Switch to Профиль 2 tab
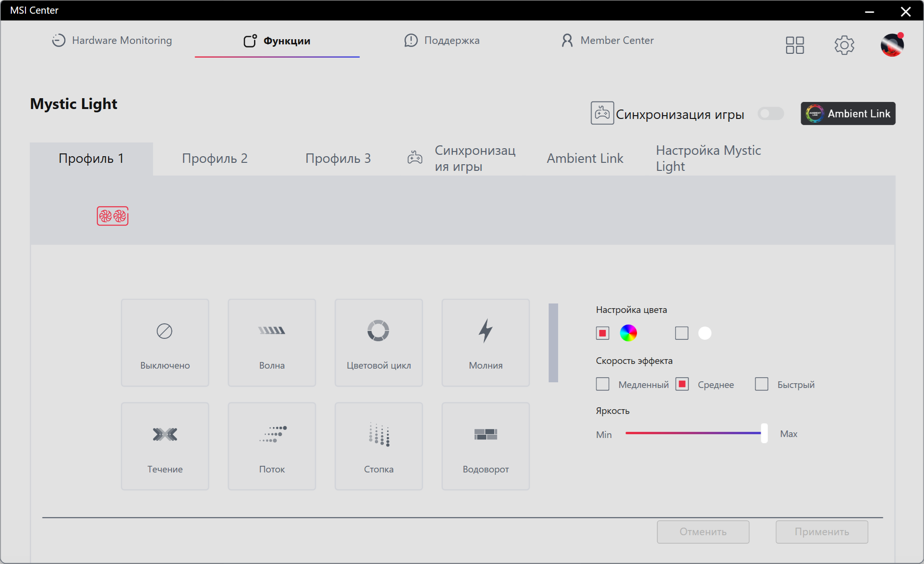The image size is (924, 564). pos(215,159)
